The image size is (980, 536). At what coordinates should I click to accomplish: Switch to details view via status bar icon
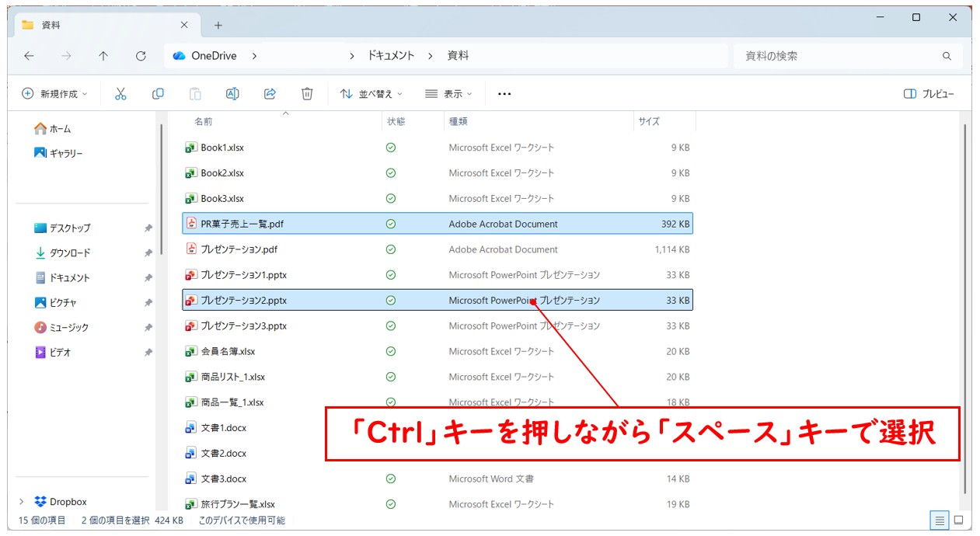[940, 520]
